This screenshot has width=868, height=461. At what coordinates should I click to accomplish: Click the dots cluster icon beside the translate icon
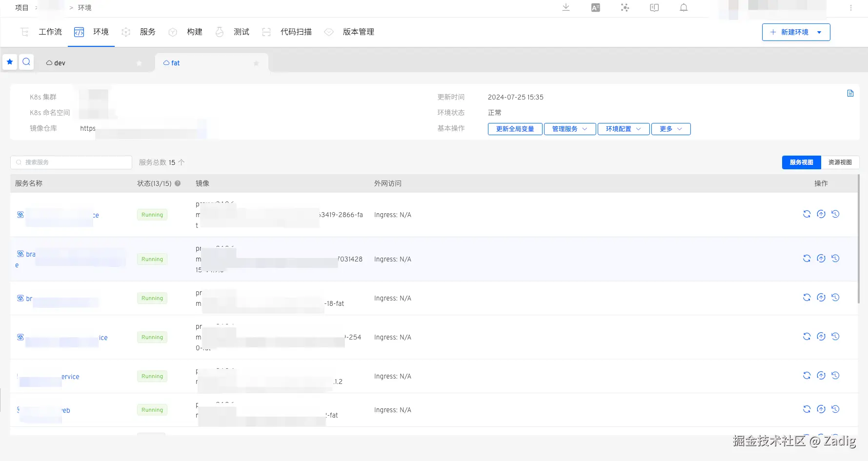point(625,7)
